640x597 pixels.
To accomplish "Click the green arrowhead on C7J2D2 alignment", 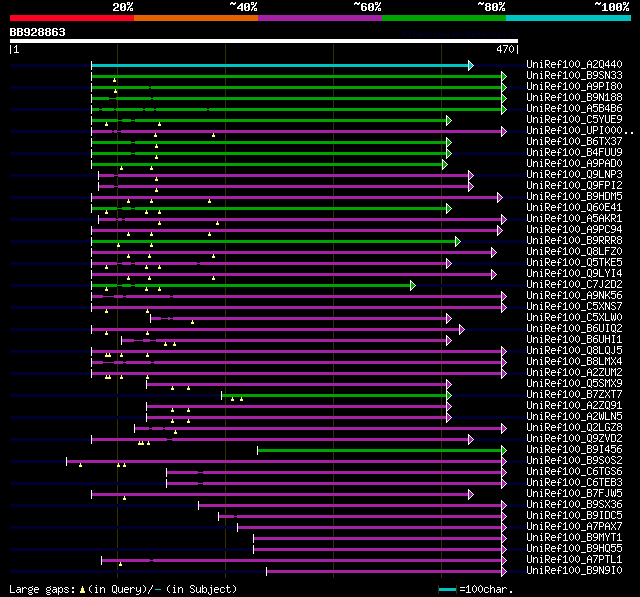I will 413,286.
